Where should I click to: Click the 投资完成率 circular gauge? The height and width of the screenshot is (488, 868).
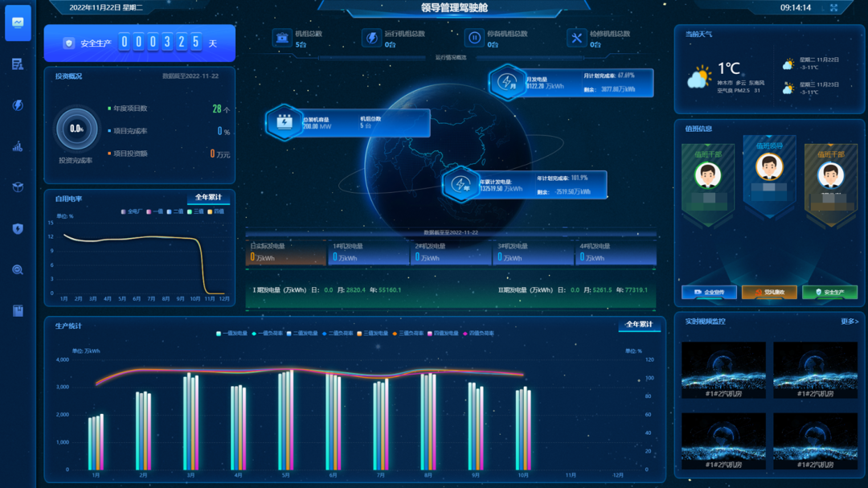(x=76, y=129)
